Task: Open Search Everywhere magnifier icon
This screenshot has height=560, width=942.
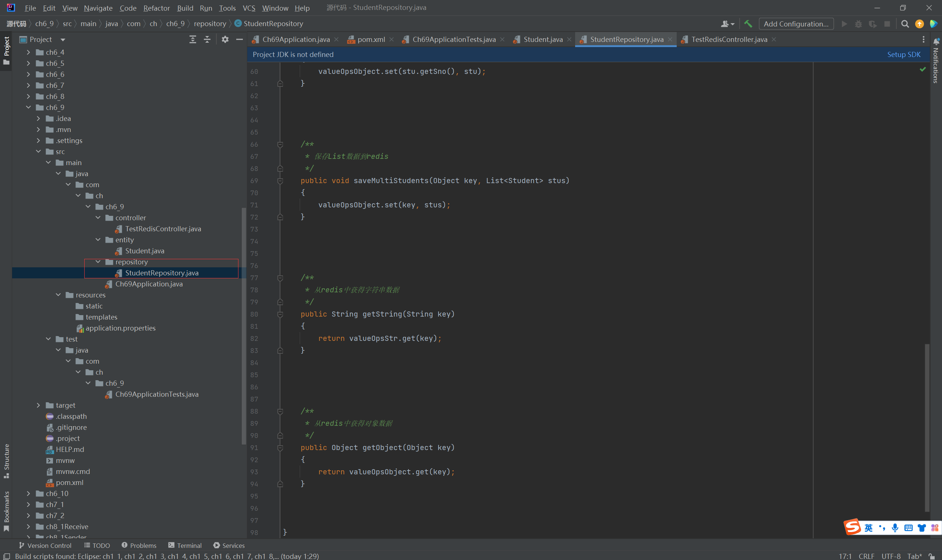Action: coord(904,24)
